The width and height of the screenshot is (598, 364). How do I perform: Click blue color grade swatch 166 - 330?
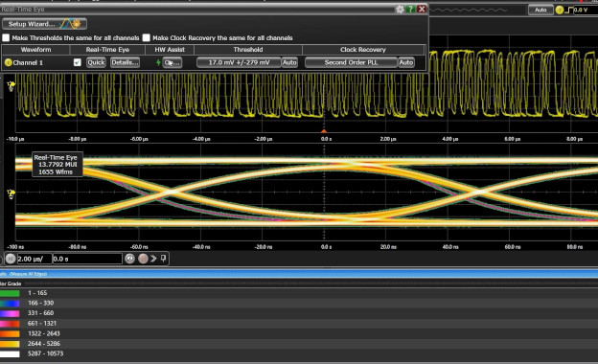10,304
